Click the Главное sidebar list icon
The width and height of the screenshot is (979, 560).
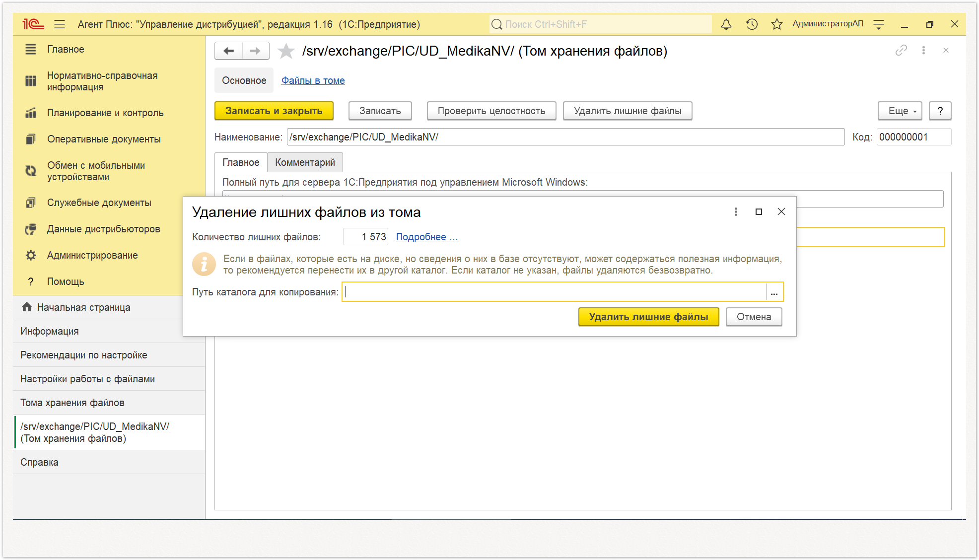click(x=31, y=49)
